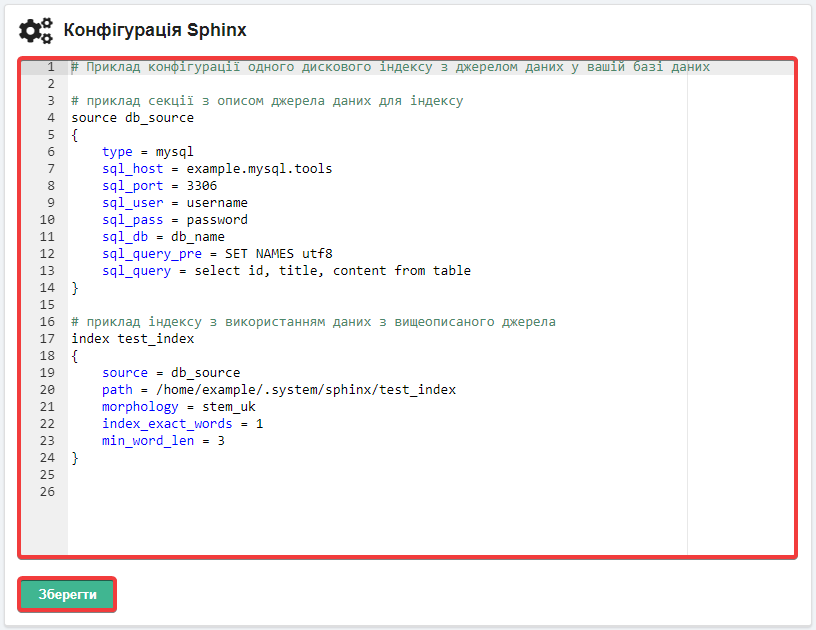Image resolution: width=816 pixels, height=630 pixels.
Task: Click the morphology stem_uk setting
Action: (x=178, y=407)
